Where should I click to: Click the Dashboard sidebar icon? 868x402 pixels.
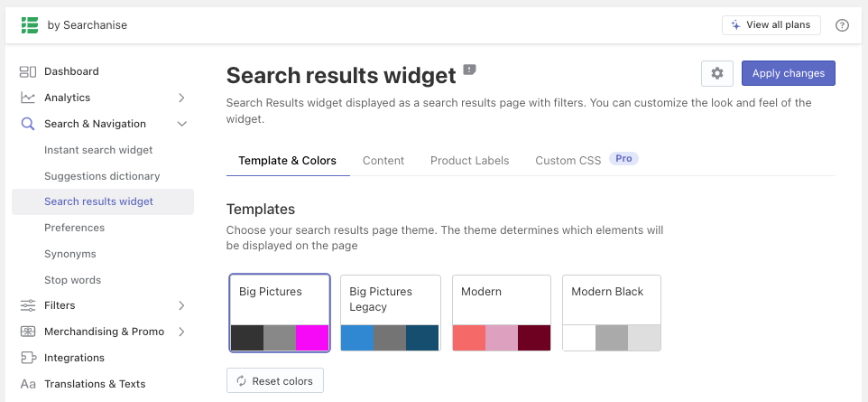[28, 71]
